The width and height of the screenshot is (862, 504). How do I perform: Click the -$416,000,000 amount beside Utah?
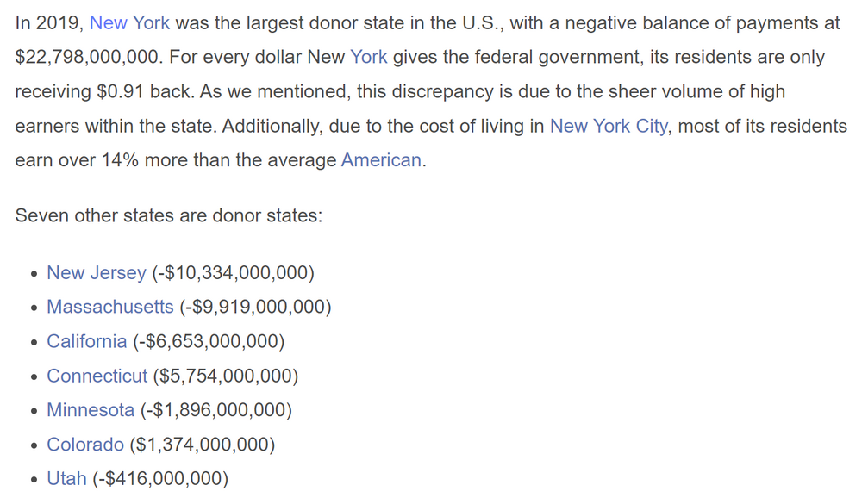(x=160, y=479)
